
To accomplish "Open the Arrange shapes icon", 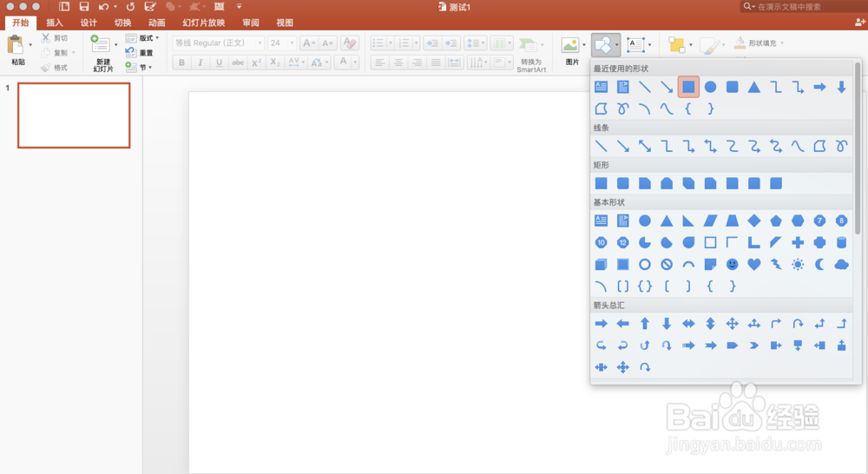I will coord(677,45).
